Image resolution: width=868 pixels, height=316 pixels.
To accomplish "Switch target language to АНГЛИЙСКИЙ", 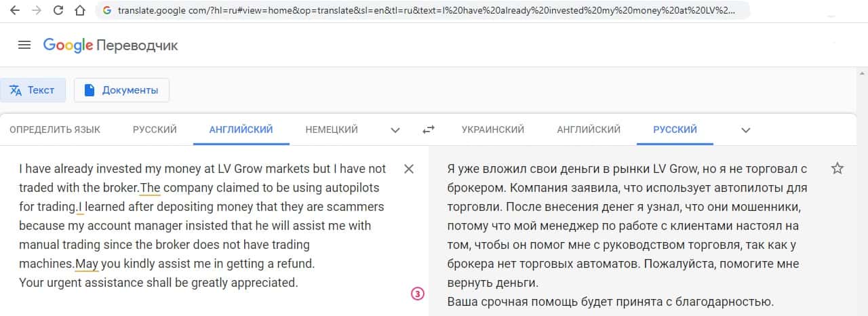I will click(x=589, y=130).
